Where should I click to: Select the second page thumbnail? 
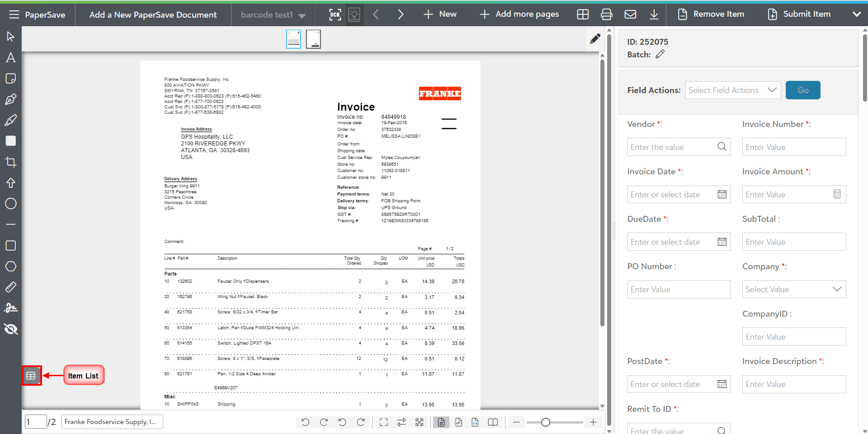[313, 39]
